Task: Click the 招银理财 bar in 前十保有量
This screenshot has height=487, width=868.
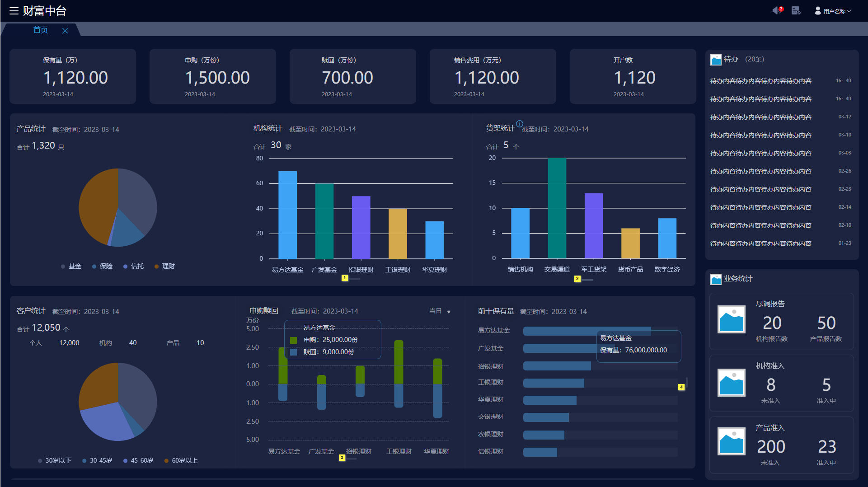Action: click(557, 366)
